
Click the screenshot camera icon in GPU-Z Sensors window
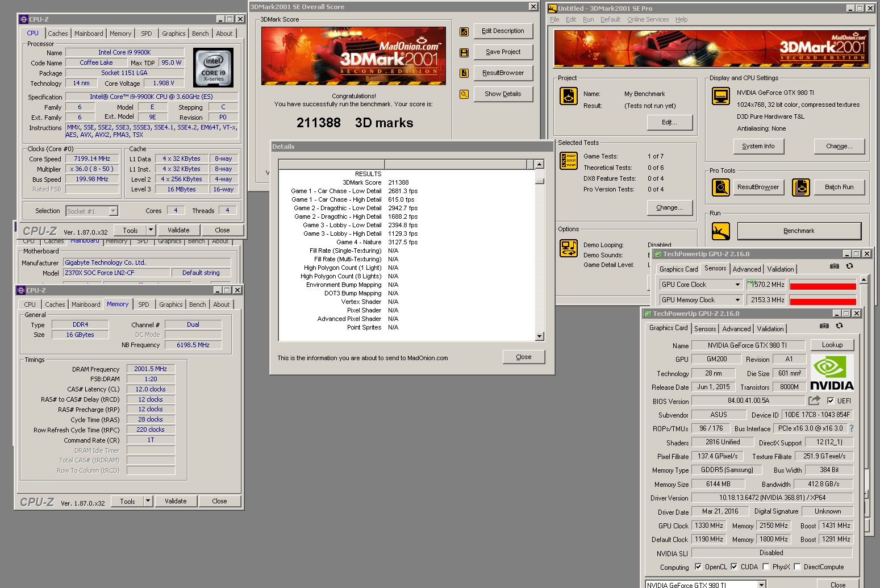point(834,266)
